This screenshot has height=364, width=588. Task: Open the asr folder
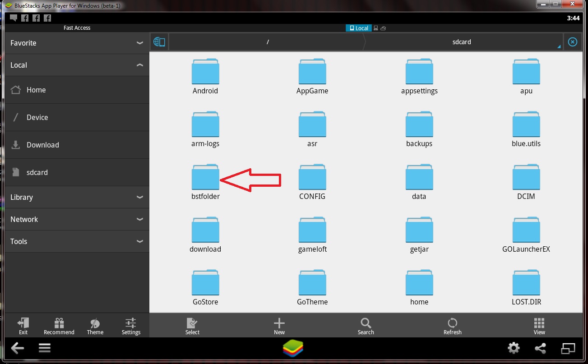(x=312, y=129)
